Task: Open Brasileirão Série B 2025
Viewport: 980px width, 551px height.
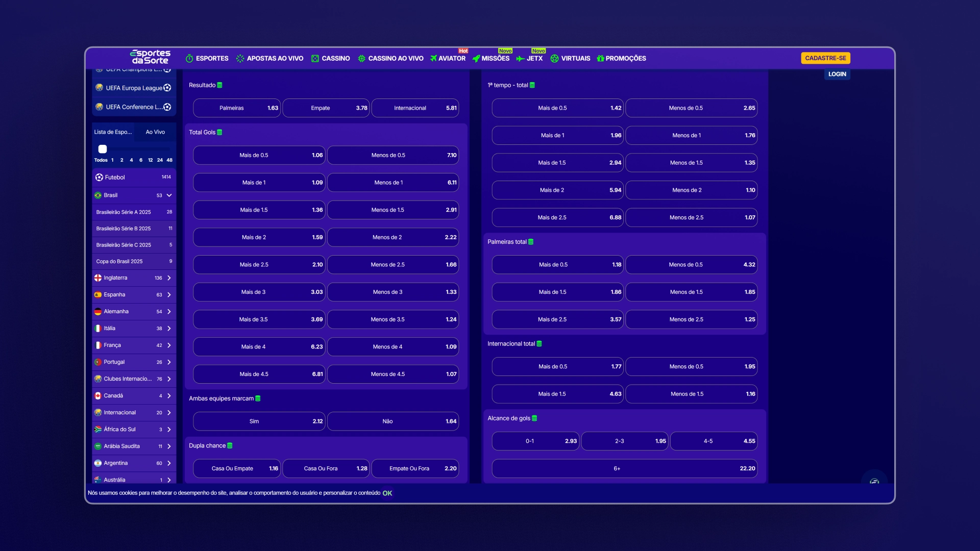Action: (134, 229)
